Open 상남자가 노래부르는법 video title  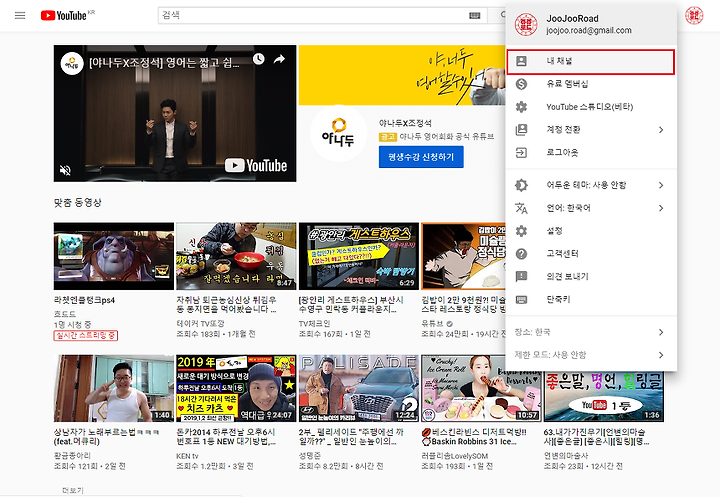pos(106,437)
